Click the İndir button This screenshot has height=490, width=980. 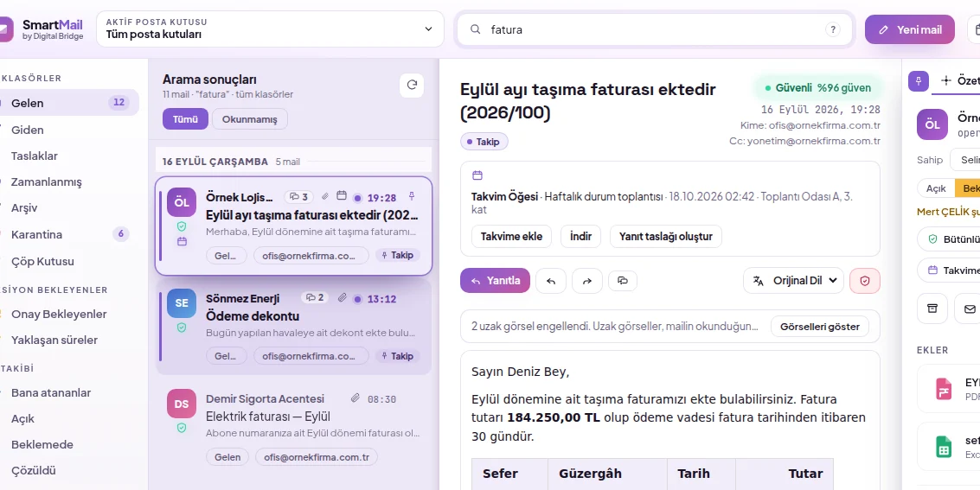580,237
